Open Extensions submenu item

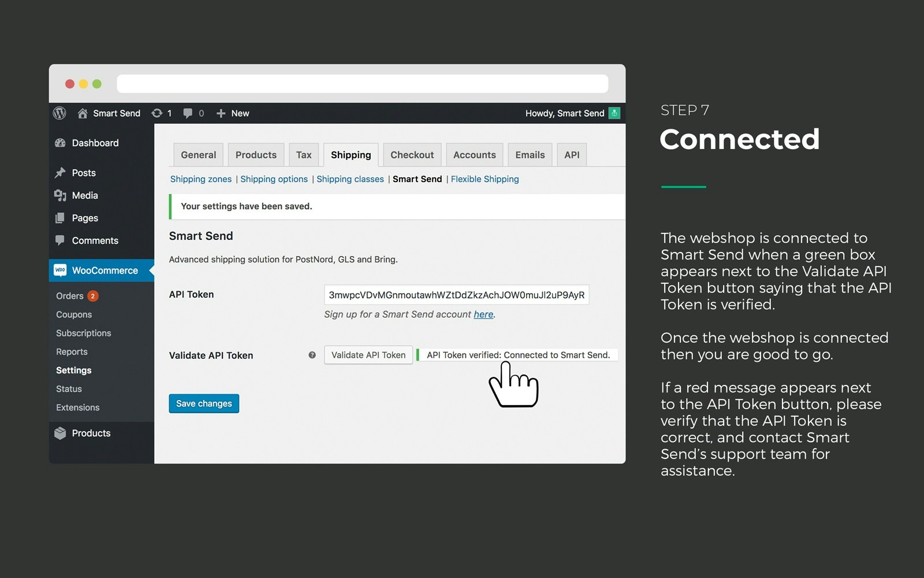tap(78, 407)
